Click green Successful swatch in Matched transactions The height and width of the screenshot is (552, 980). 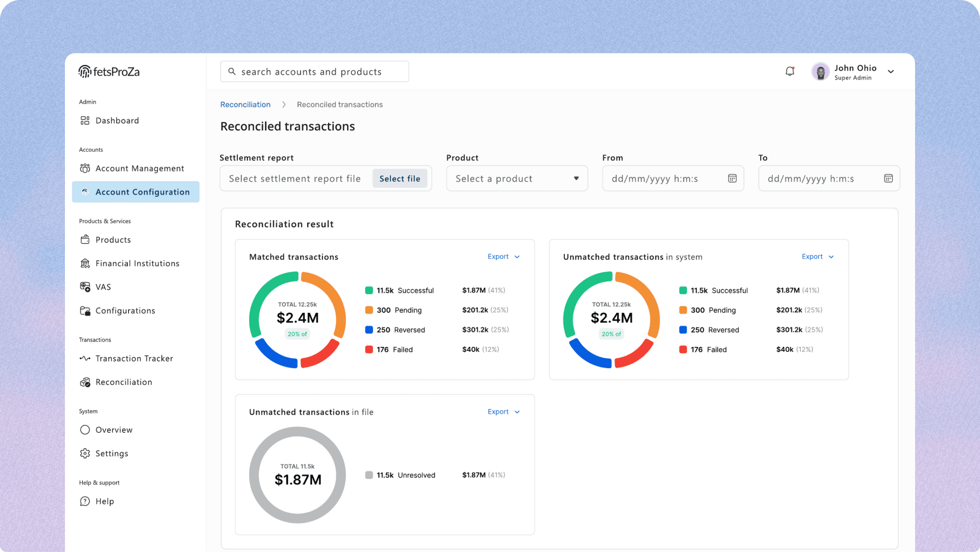[x=369, y=291]
